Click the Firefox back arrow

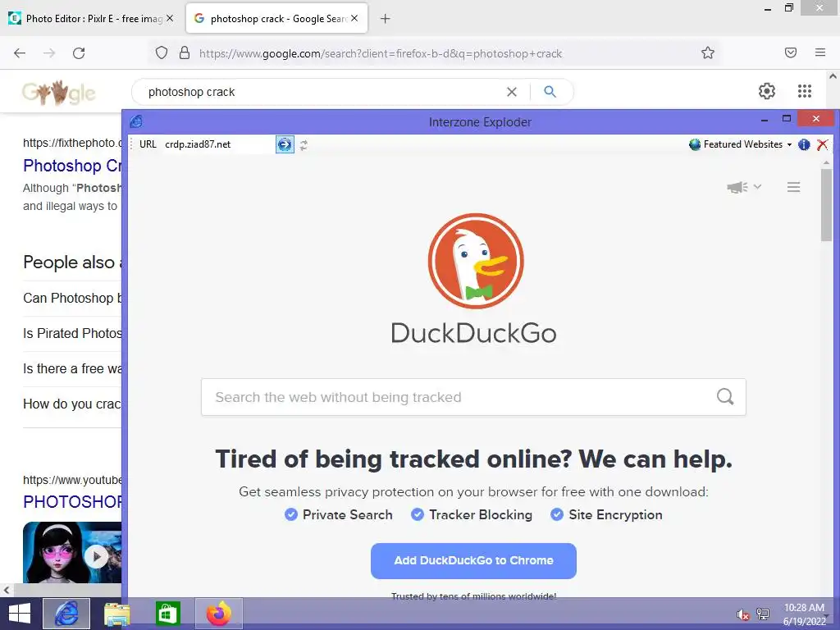20,53
